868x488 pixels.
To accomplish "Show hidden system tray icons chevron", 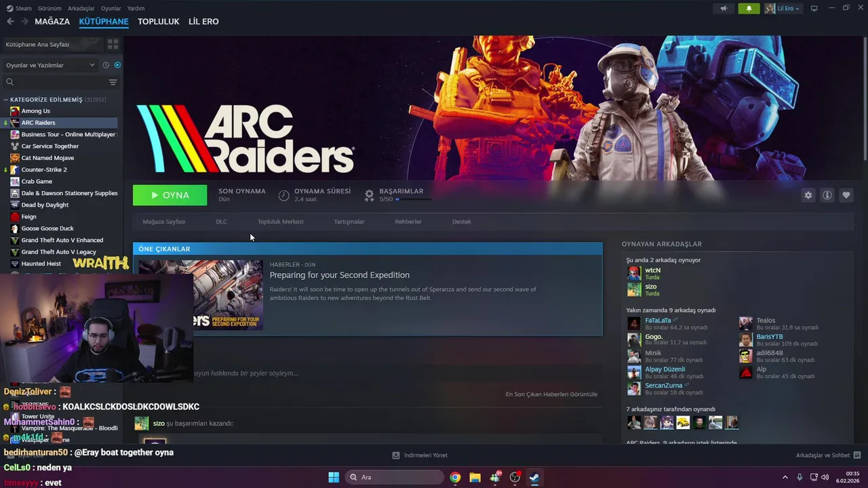I will (x=785, y=477).
